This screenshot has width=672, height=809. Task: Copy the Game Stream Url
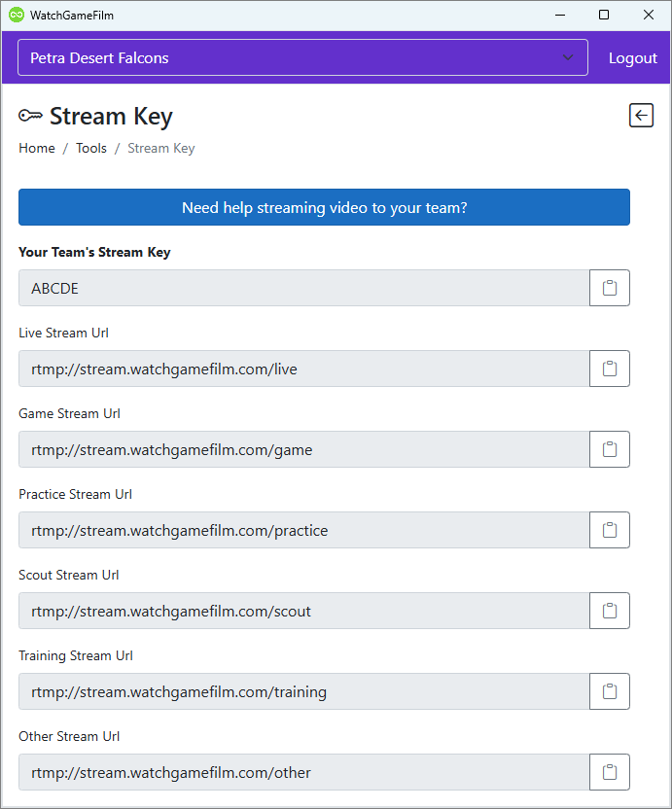point(610,449)
